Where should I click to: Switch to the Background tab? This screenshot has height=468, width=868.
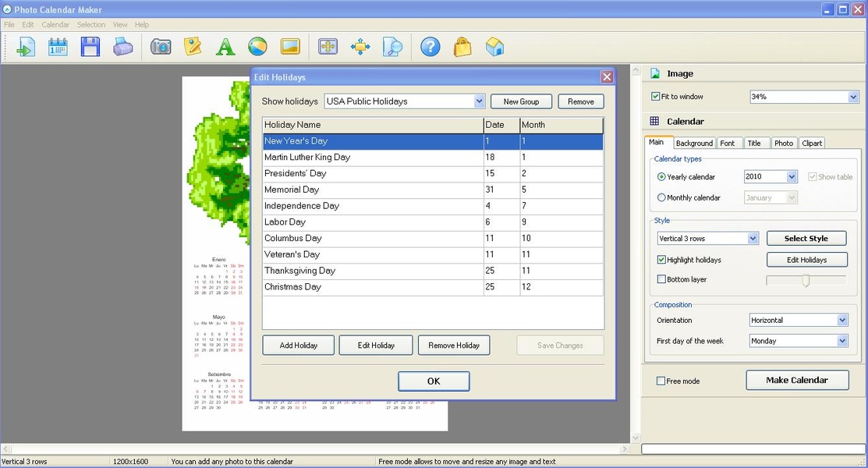(x=694, y=143)
